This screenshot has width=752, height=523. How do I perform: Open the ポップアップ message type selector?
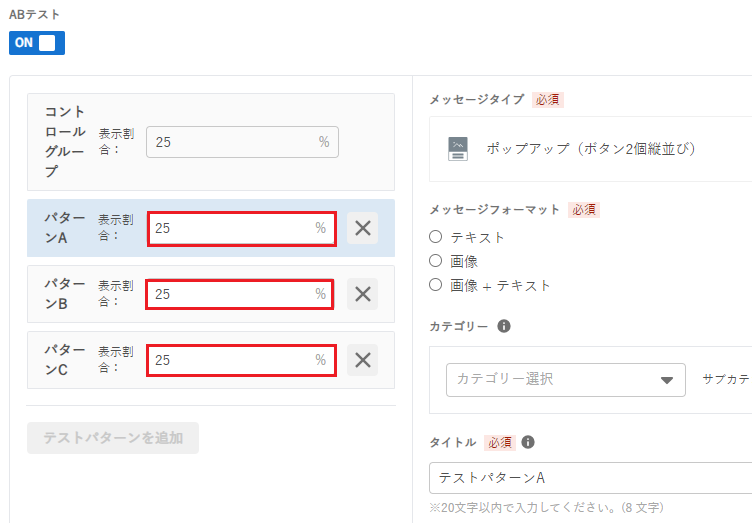[590, 149]
